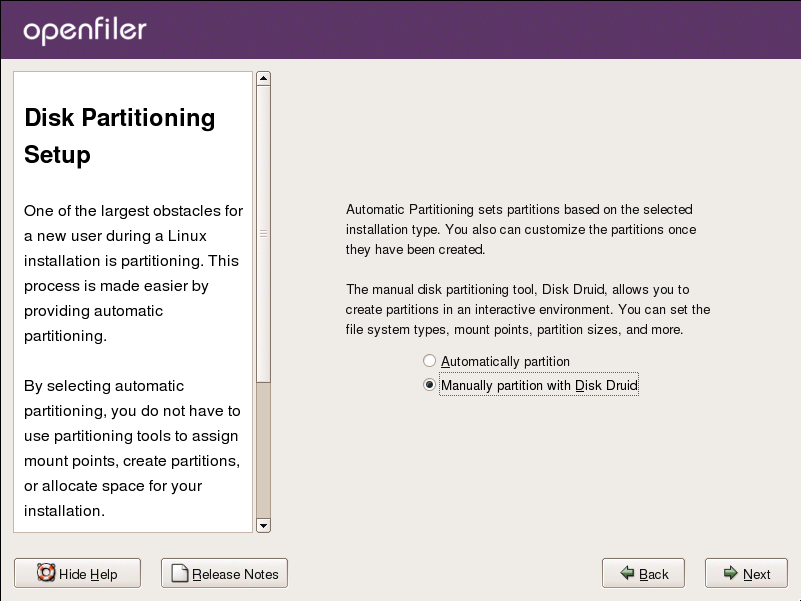801x601 pixels.
Task: Click the Disk Druid description paragraph
Action: [x=528, y=309]
